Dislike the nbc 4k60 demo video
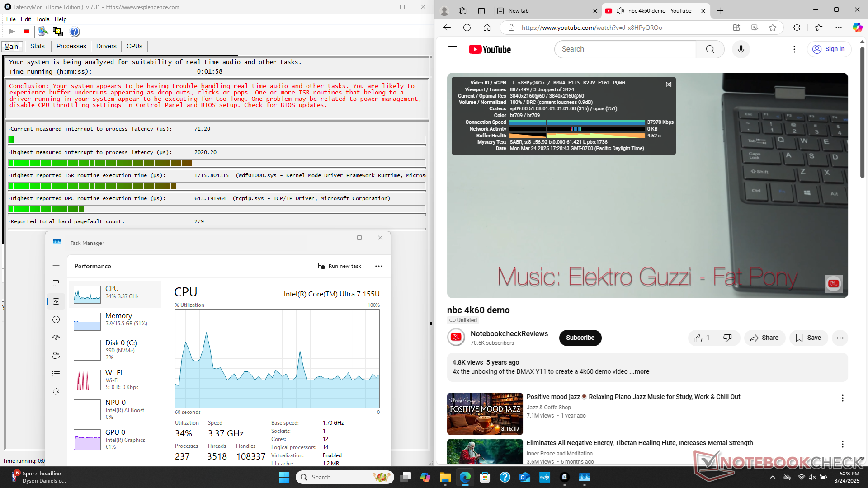The image size is (868, 488). click(728, 338)
